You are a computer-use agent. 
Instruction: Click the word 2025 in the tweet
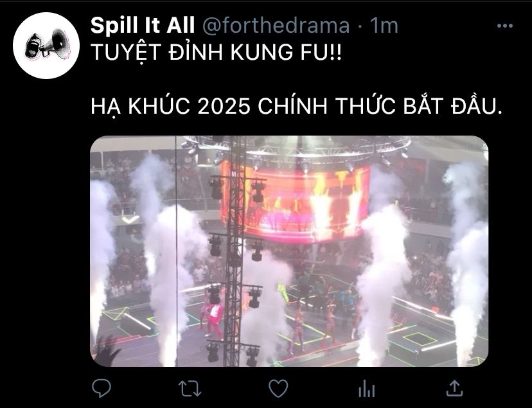click(x=224, y=106)
